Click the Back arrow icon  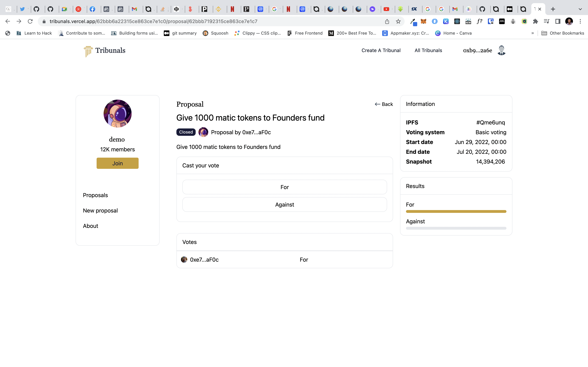pyautogui.click(x=377, y=104)
